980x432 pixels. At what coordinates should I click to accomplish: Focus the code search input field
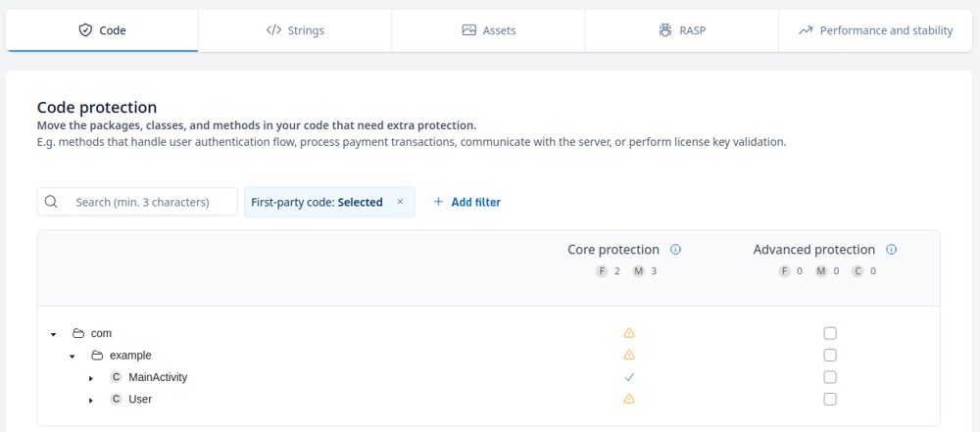click(x=147, y=202)
